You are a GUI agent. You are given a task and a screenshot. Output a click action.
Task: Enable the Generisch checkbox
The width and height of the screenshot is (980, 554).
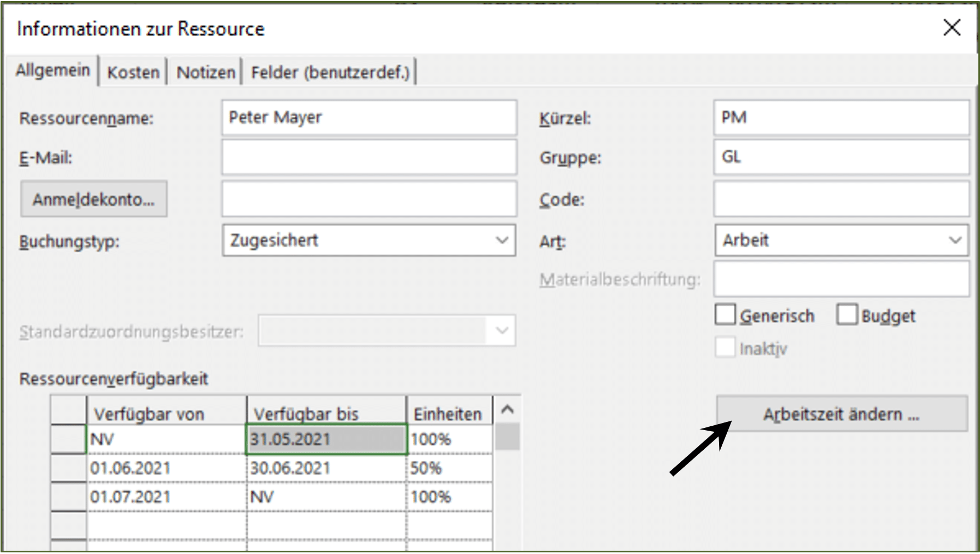[725, 314]
